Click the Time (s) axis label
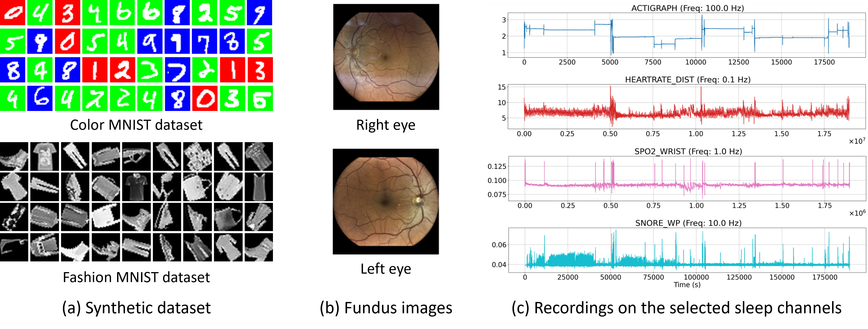Screen dimensions: 868x329 tap(687, 285)
